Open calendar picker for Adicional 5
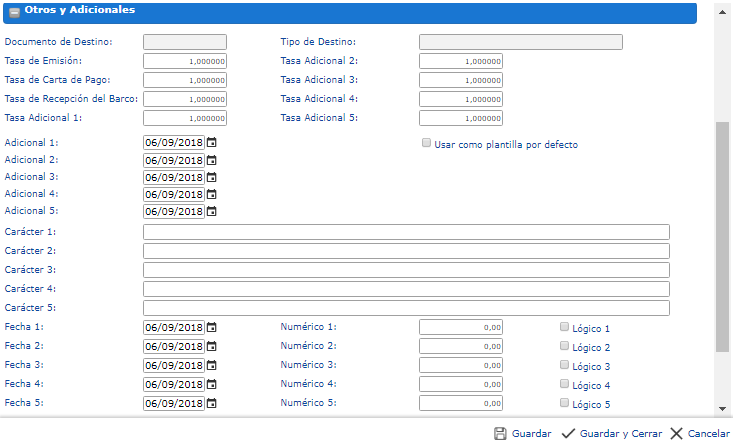The height and width of the screenshot is (446, 733). pyautogui.click(x=212, y=211)
